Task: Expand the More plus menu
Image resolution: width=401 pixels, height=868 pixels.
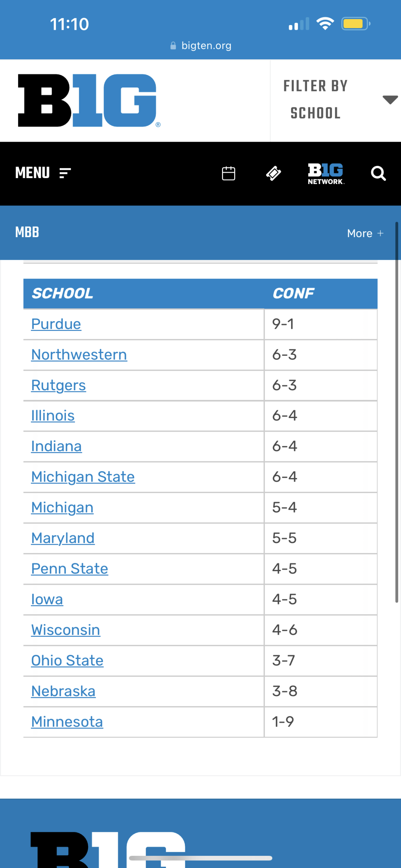Action: [x=365, y=233]
